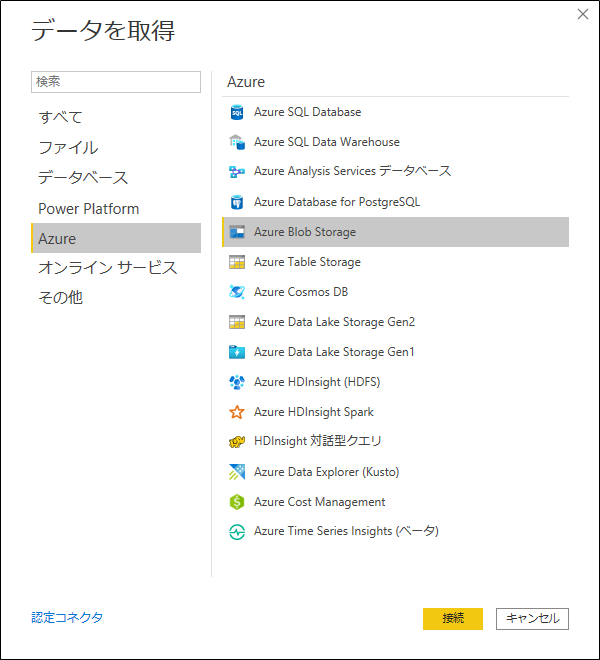
Task: Click the Data Lake Storage Gen2 icon
Action: pos(237,322)
